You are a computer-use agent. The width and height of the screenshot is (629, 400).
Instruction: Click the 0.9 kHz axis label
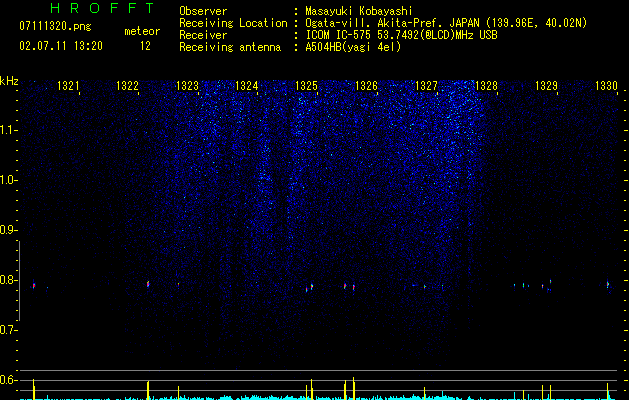[x=8, y=230]
